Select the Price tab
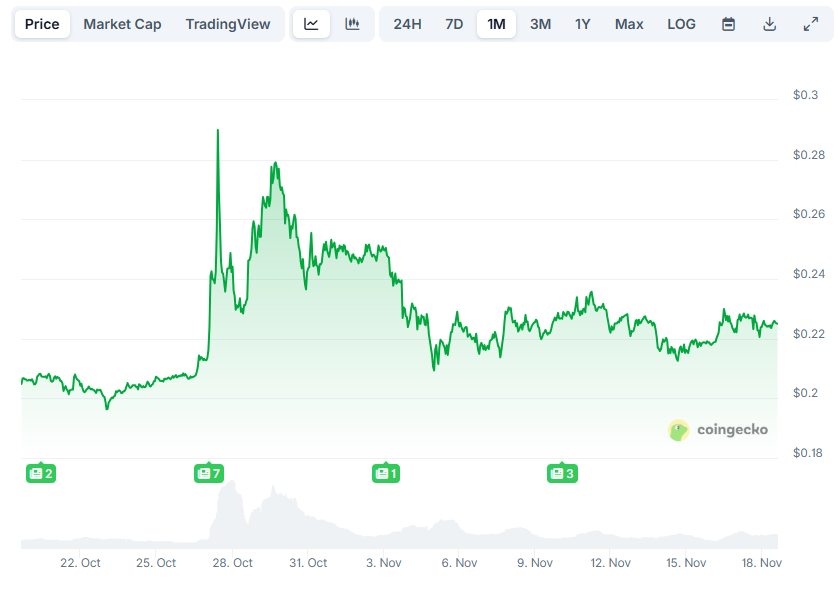This screenshot has width=838, height=591. (42, 23)
